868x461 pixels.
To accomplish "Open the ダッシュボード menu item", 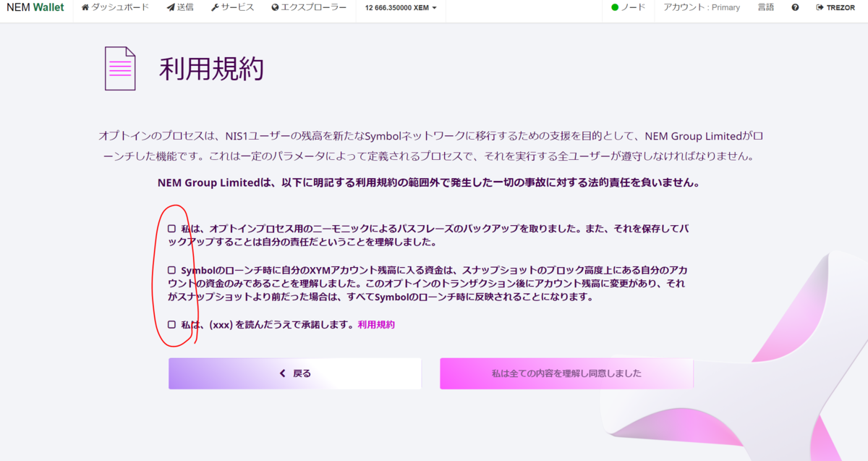I will pyautogui.click(x=115, y=7).
